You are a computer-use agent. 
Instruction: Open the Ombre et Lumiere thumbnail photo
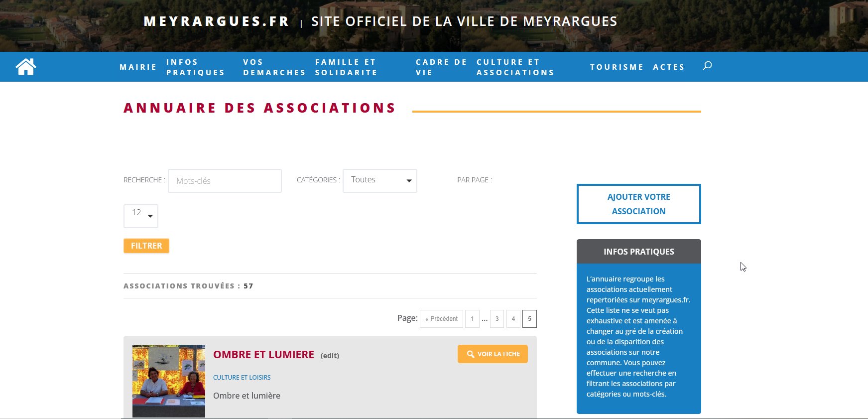pyautogui.click(x=169, y=381)
